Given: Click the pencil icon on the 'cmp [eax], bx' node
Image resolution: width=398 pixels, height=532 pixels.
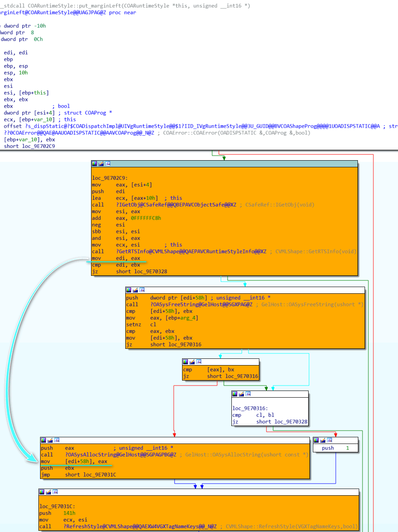Looking at the screenshot, I should [192, 362].
